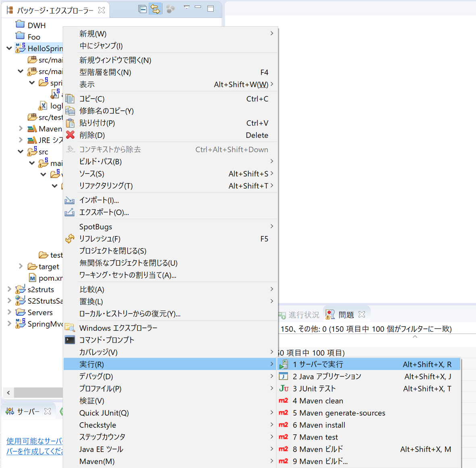Choose ローカル・ヒストリーからの復元(Y)...
Image resolution: width=476 pixels, height=468 pixels.
pos(170,314)
